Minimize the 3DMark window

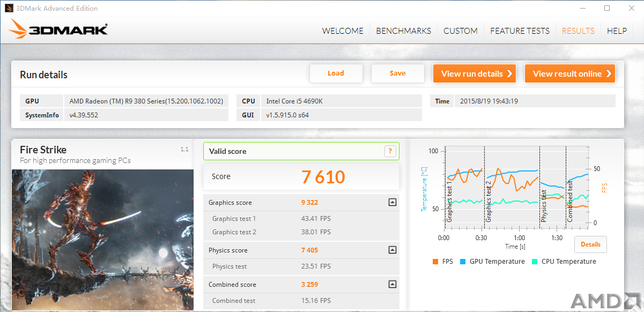tap(583, 8)
